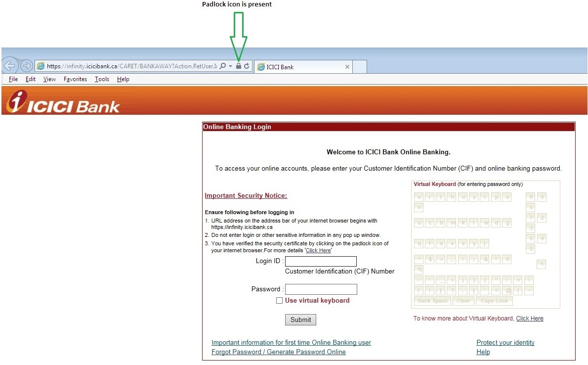Open the Favorites menu
The width and height of the screenshot is (588, 365).
pos(75,79)
